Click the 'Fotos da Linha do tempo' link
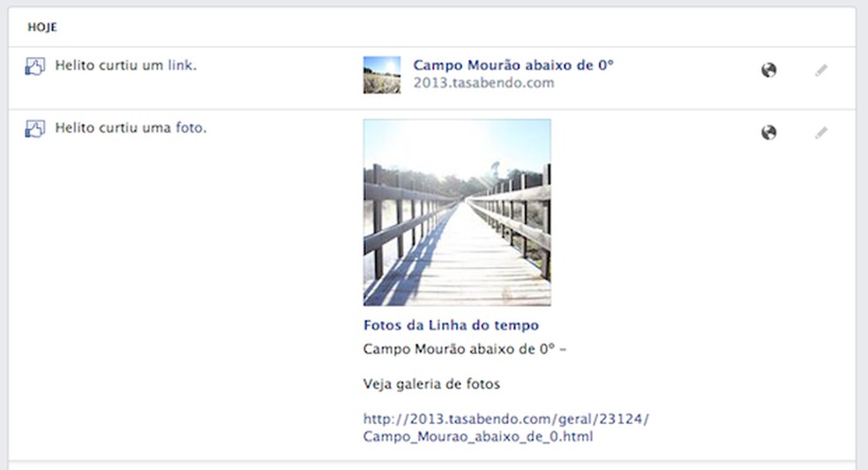The image size is (868, 470). click(451, 325)
